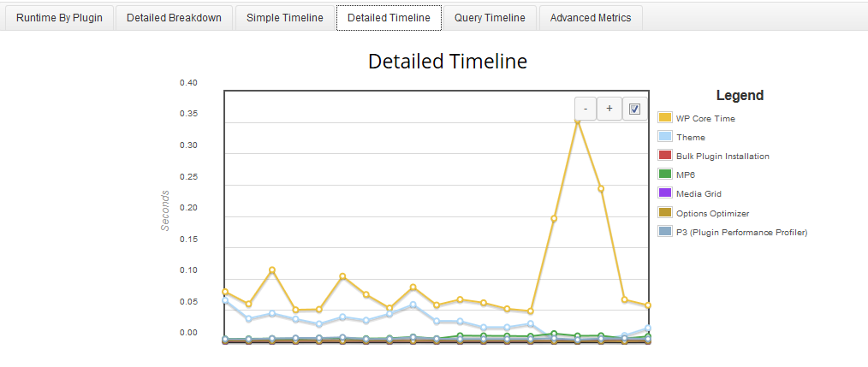Click the Options Optimizer legend swatch

click(665, 212)
